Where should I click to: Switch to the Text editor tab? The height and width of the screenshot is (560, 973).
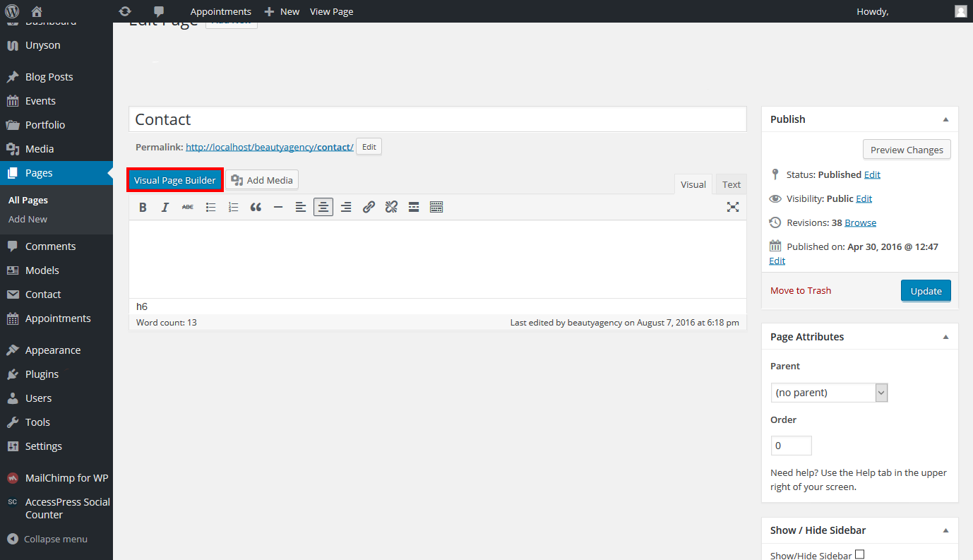point(732,184)
